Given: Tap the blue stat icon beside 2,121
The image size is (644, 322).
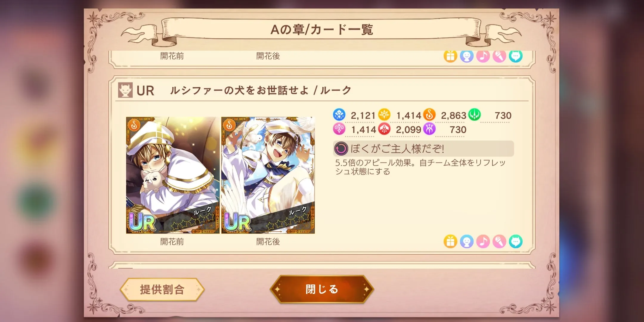Looking at the screenshot, I should click(x=339, y=115).
